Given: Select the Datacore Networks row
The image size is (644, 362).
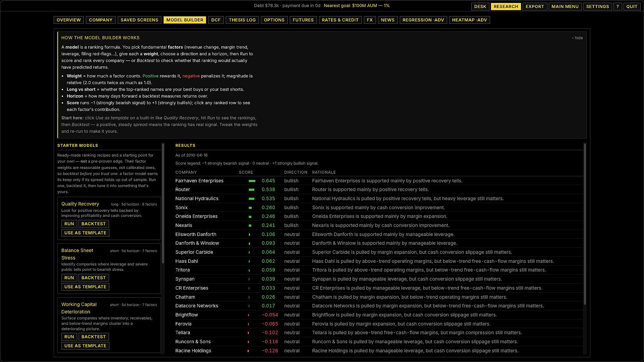Looking at the screenshot, I should (379, 306).
